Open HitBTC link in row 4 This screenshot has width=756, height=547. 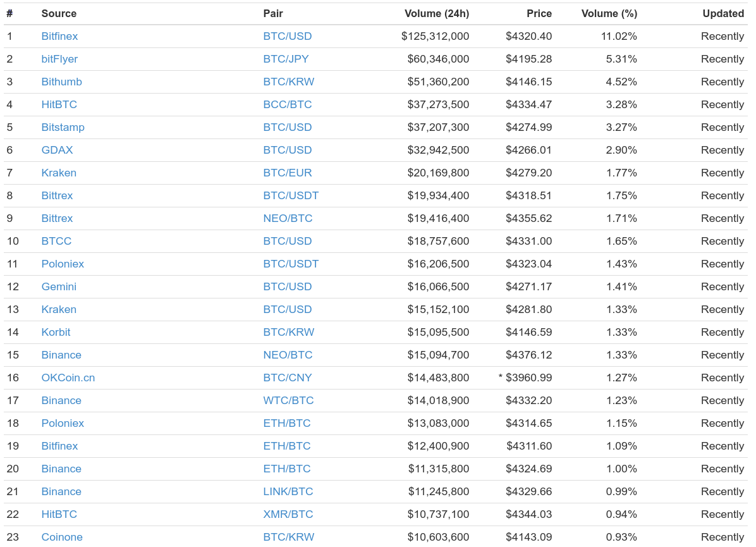pyautogui.click(x=59, y=104)
